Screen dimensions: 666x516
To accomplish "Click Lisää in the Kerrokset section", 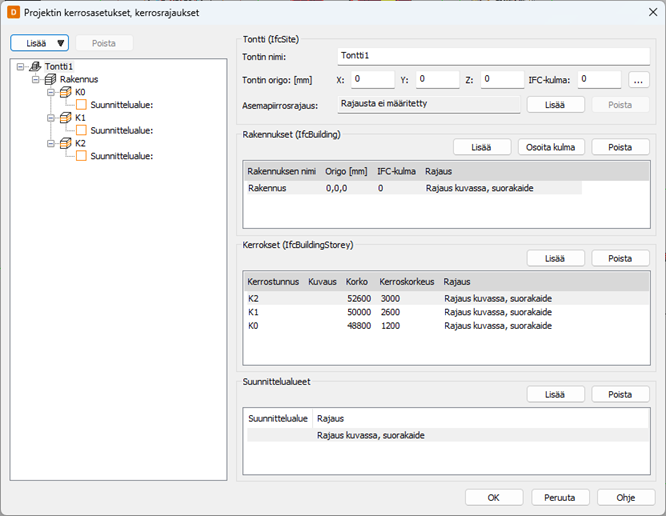I will click(x=557, y=258).
